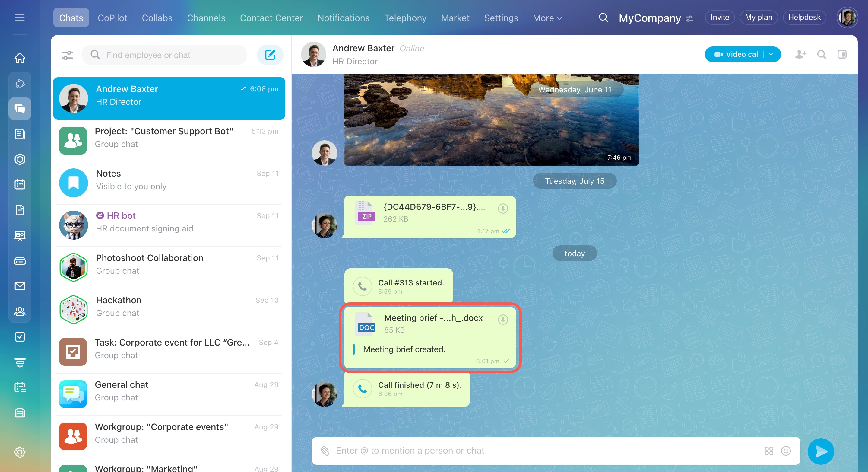Open global search magnifier in top bar
Viewport: 868px width, 472px height.
tap(603, 18)
